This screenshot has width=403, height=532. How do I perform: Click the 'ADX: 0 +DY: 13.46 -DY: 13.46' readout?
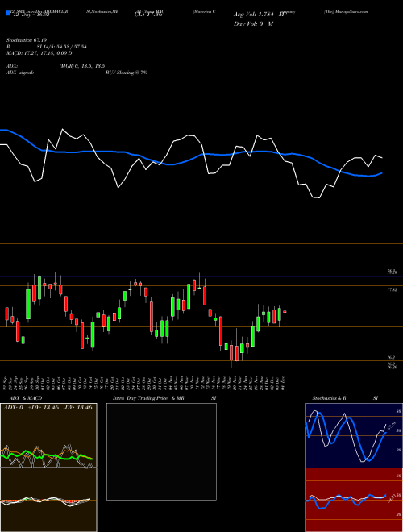[x=48, y=407]
